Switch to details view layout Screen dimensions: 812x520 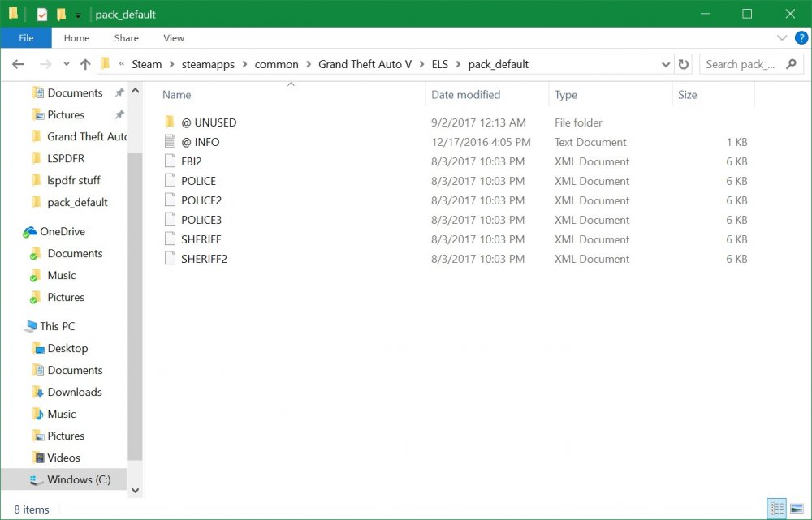(777, 509)
